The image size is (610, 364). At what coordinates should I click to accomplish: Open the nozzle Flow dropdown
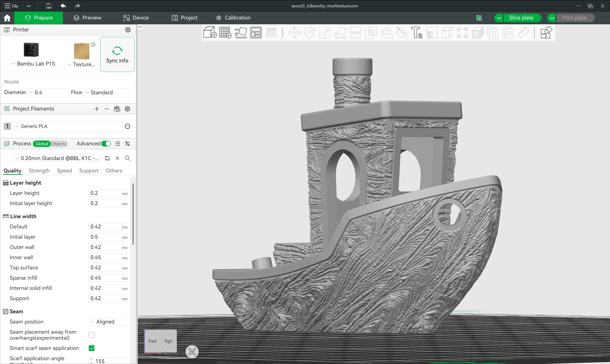pyautogui.click(x=106, y=92)
